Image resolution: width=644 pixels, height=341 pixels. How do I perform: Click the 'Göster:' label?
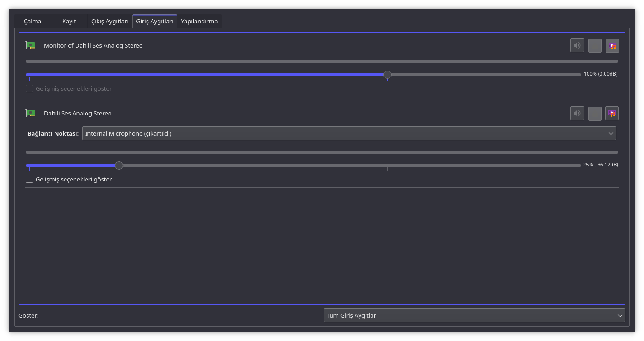(x=28, y=315)
